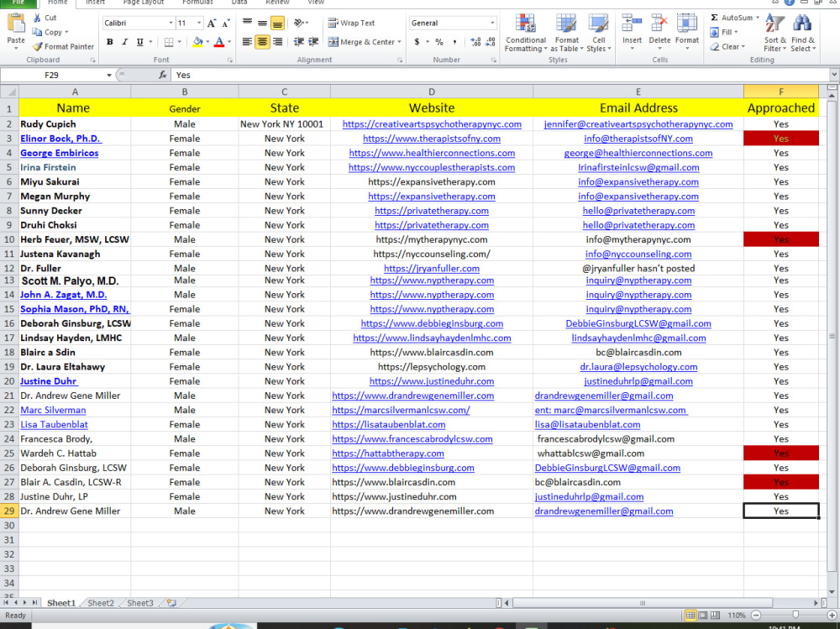Expand the AutoSum dropdown arrow

click(758, 18)
